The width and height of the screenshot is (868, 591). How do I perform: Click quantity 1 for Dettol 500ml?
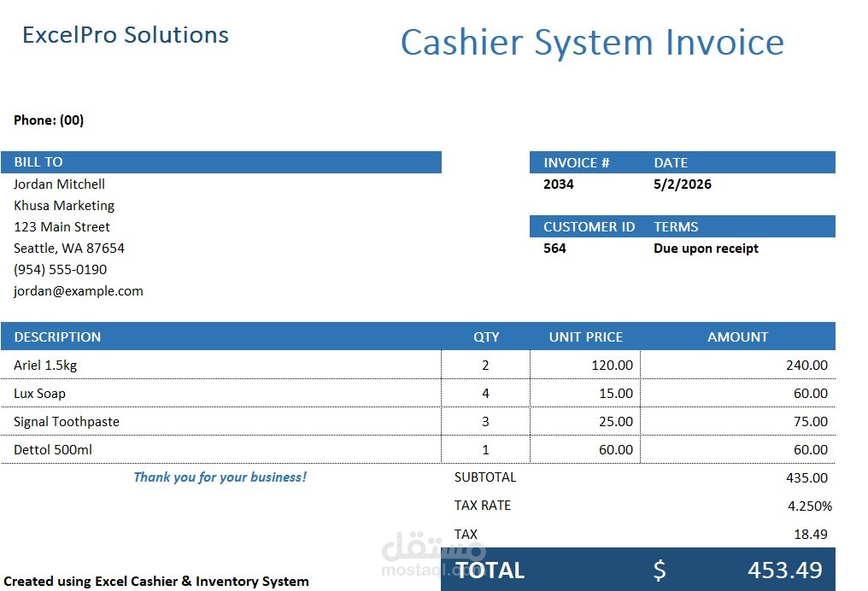point(485,450)
